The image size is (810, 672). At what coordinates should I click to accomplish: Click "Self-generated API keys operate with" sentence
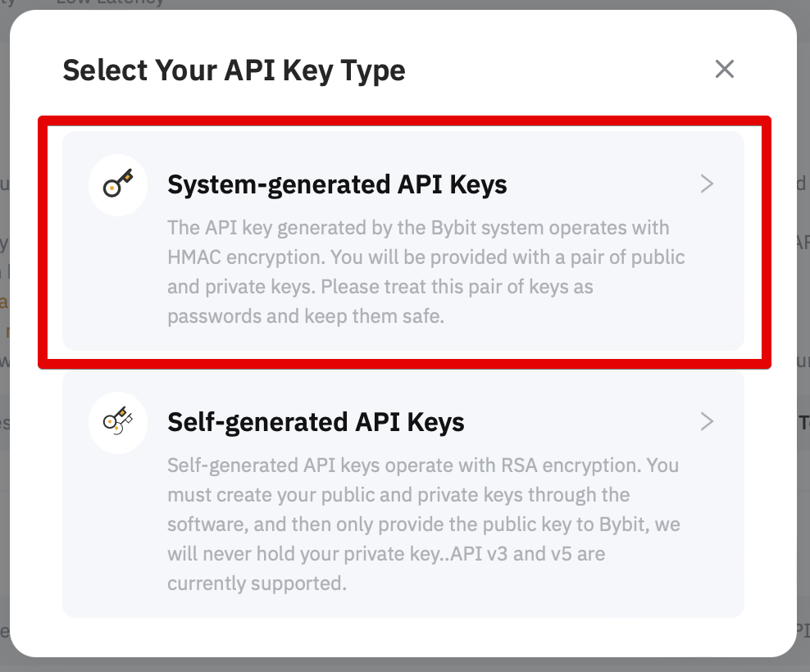(x=321, y=465)
